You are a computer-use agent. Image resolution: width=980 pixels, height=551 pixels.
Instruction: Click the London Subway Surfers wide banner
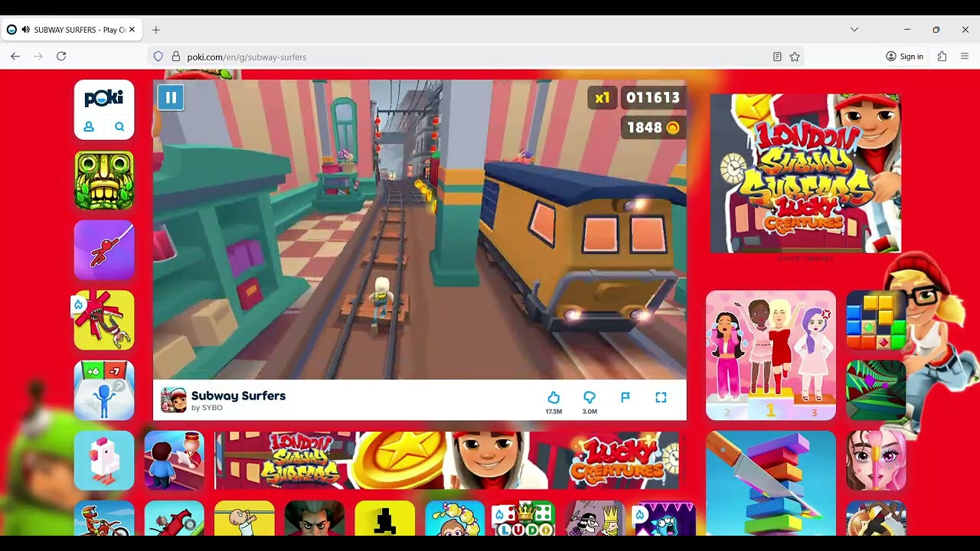pos(446,460)
